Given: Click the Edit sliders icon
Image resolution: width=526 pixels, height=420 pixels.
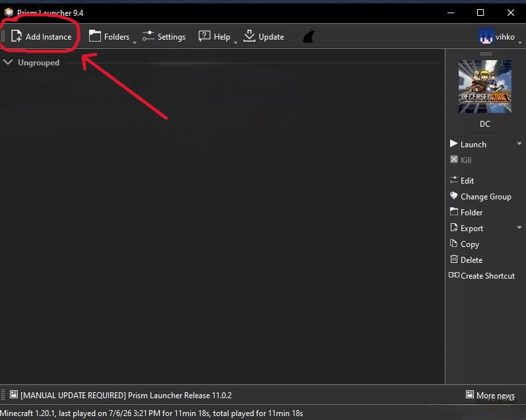Looking at the screenshot, I should (453, 180).
